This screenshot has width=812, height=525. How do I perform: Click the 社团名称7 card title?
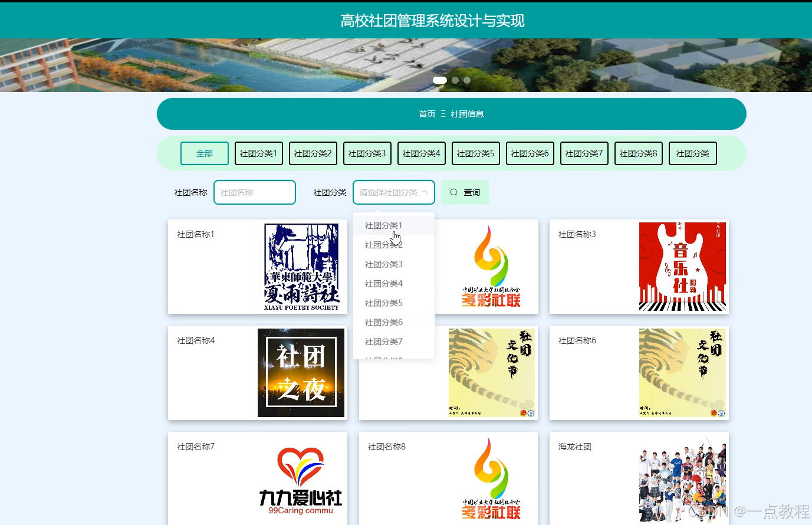point(196,447)
